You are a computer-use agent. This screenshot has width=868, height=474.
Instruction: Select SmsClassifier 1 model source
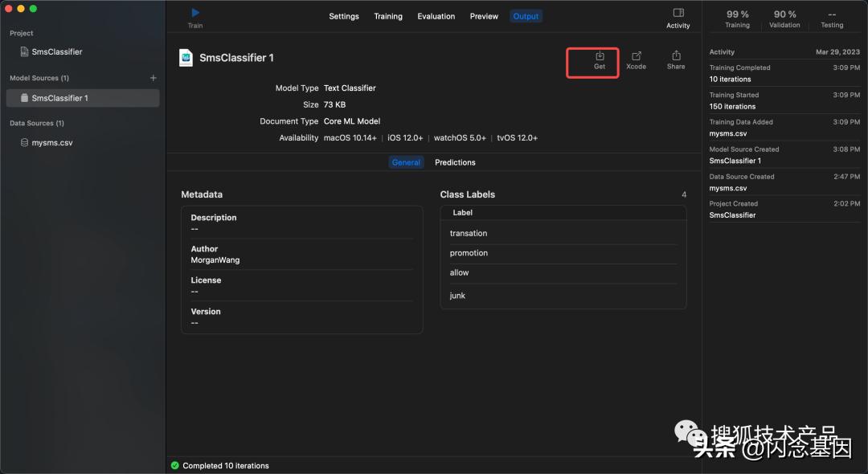(x=59, y=98)
